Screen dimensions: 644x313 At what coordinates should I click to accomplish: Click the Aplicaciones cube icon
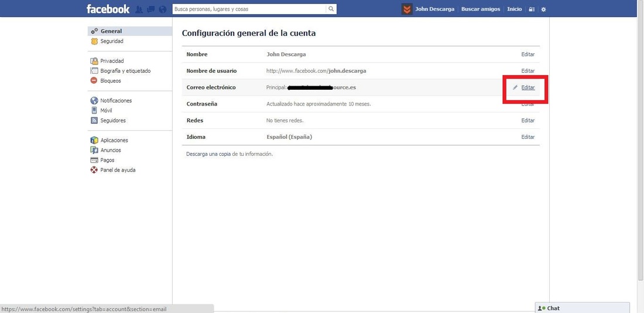94,140
